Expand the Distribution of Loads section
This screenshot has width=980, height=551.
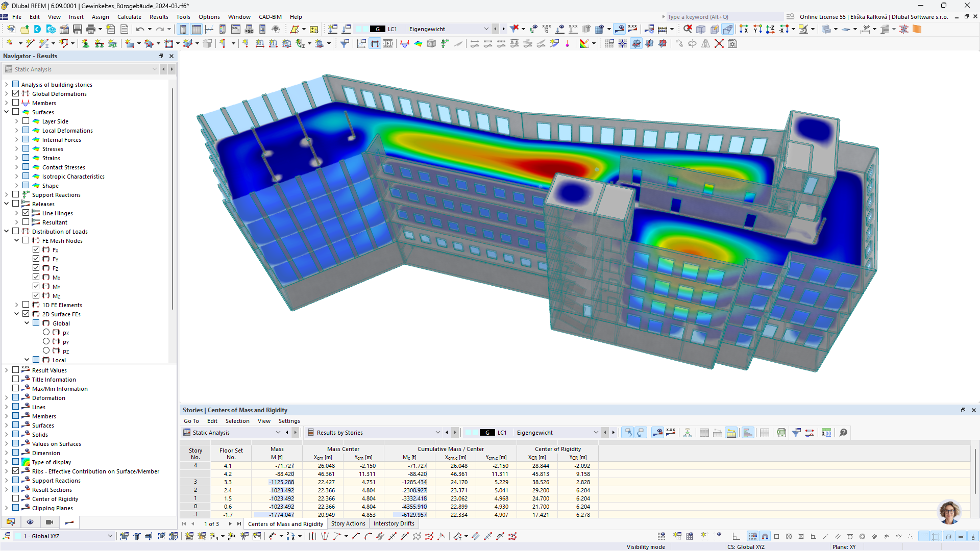[6, 232]
